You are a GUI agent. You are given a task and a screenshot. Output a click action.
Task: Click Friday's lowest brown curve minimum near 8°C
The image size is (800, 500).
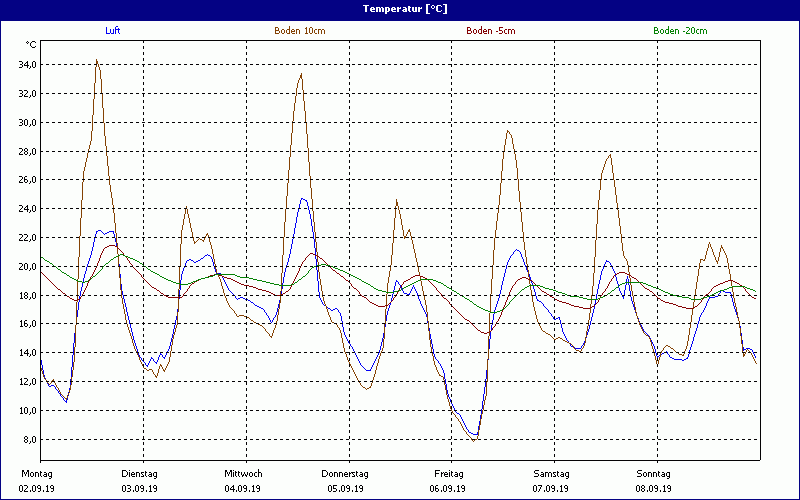point(474,440)
